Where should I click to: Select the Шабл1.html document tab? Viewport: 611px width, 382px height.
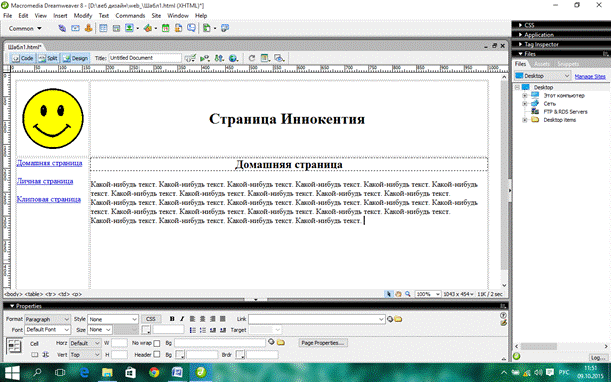25,46
